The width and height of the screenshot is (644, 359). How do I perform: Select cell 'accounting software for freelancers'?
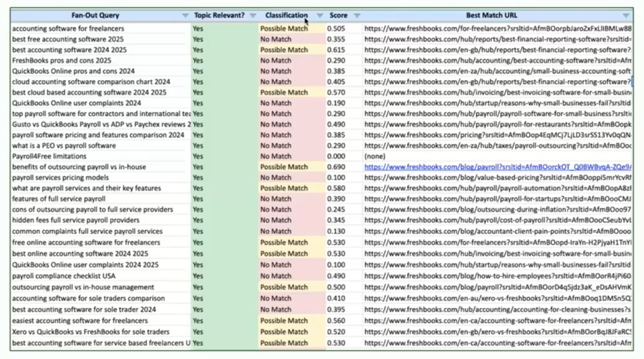(x=68, y=28)
